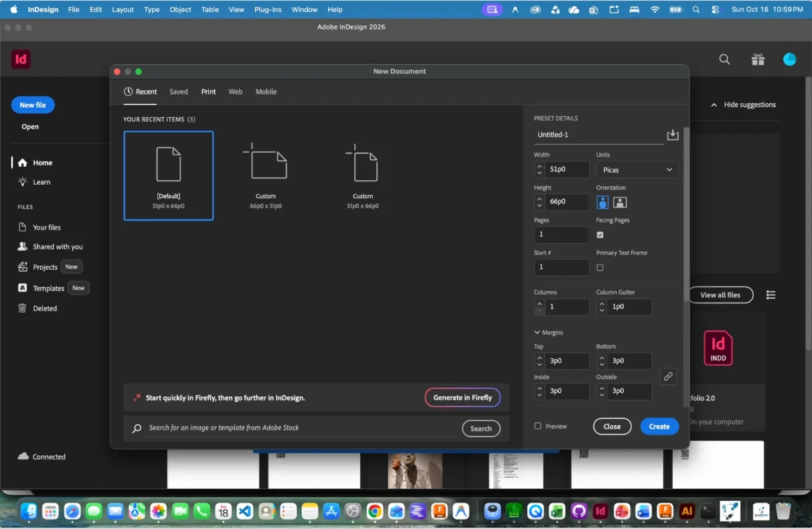Click Open on Home sidebar
Screen dimensions: 812x529
[30, 127]
